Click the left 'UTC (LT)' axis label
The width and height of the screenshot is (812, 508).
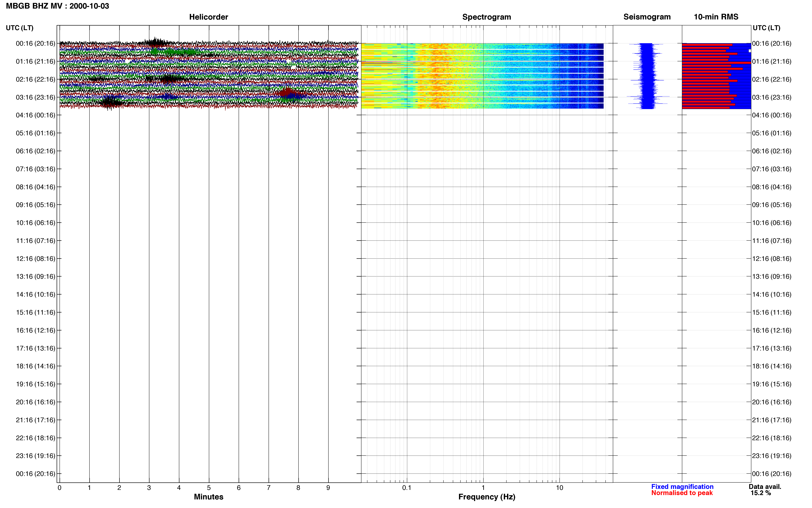(19, 28)
